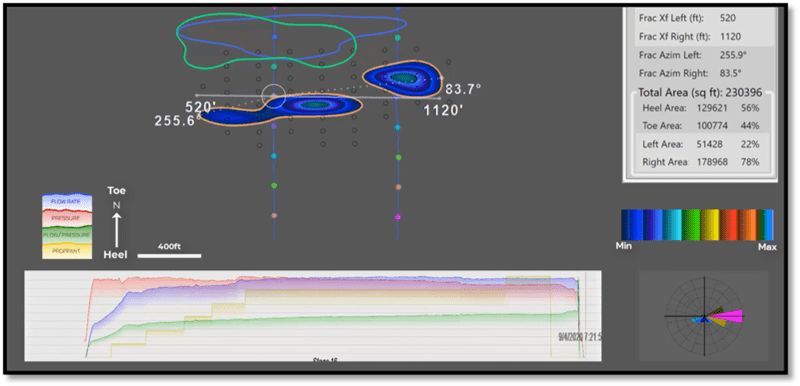Click the 44% Toe Area percentage

pyautogui.click(x=751, y=126)
